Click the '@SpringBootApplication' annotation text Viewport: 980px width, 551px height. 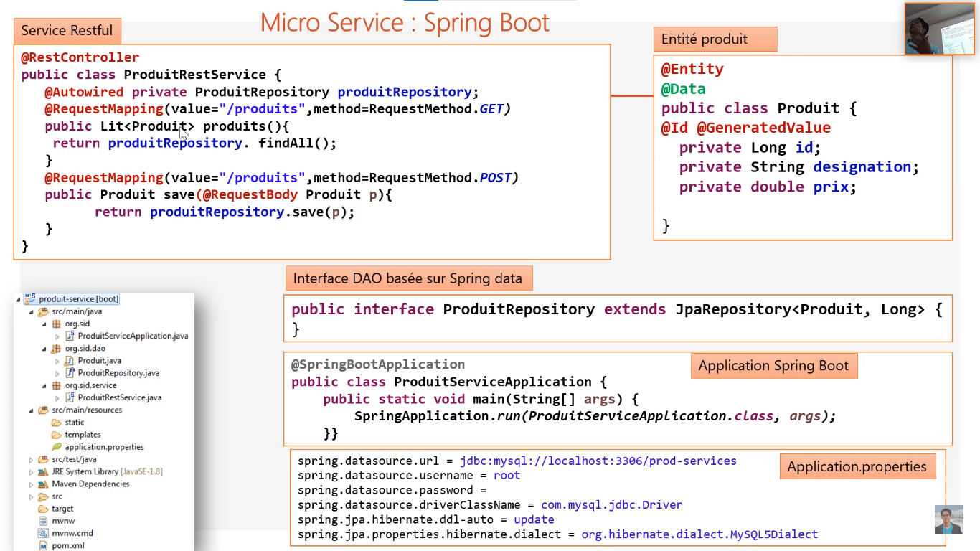pyautogui.click(x=378, y=364)
